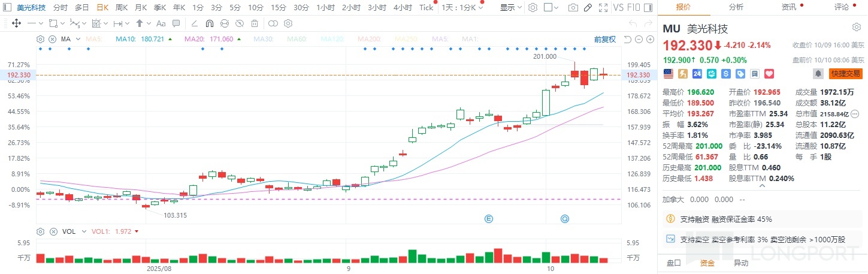This screenshot has width=868, height=274.
Task: Open the 前复权 adjustment selector
Action: (605, 39)
